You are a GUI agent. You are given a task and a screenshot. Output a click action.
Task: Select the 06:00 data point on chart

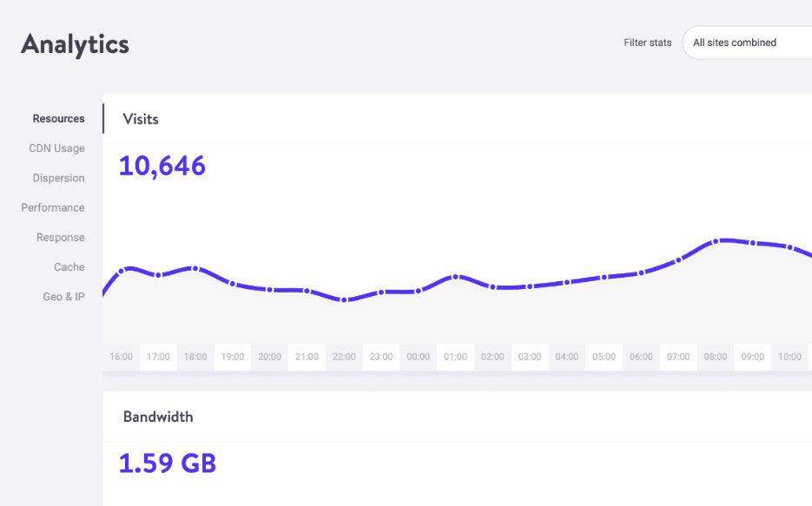641,273
